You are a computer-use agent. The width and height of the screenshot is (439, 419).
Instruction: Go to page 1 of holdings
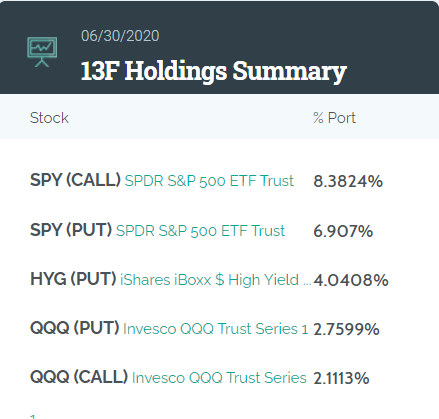(x=32, y=416)
